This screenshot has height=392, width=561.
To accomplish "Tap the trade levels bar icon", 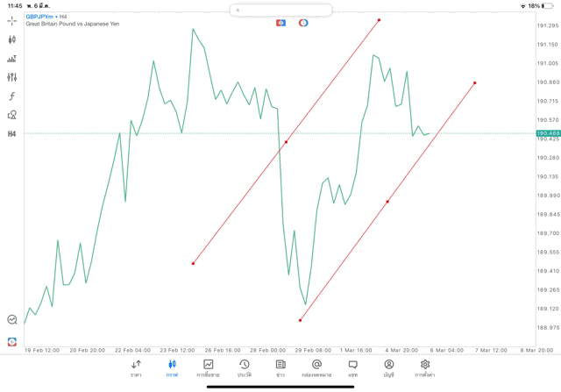I will pos(11,59).
